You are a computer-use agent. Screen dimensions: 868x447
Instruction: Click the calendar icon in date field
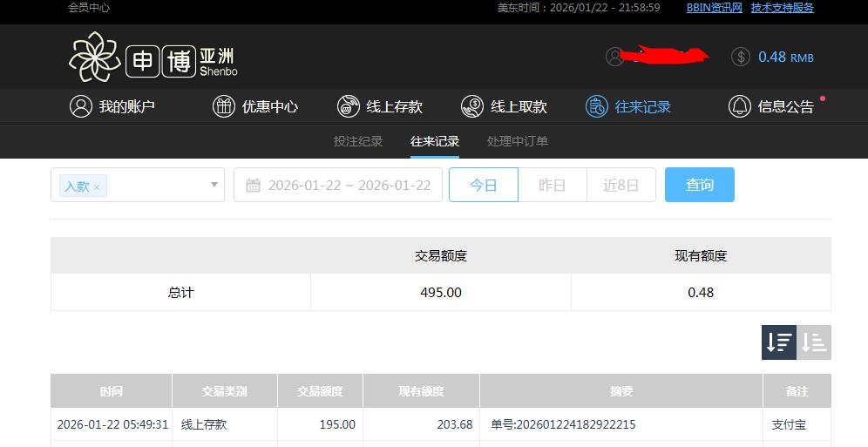(253, 186)
